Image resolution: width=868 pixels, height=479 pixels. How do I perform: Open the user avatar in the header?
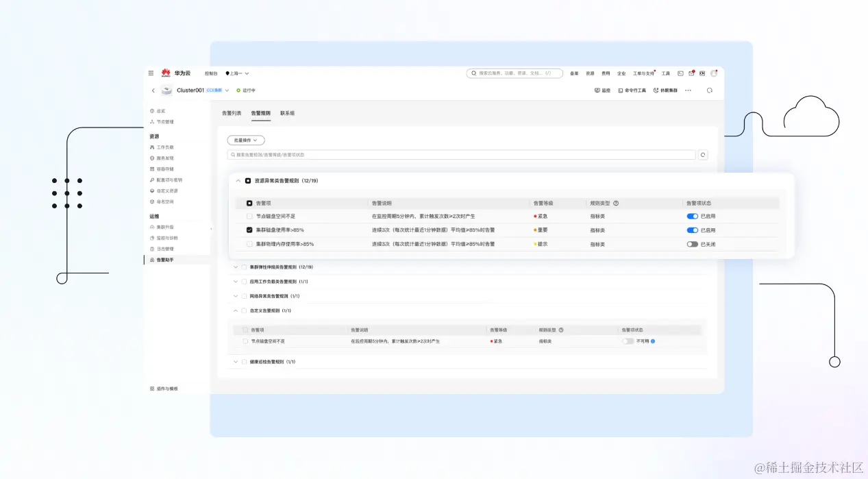pos(714,73)
